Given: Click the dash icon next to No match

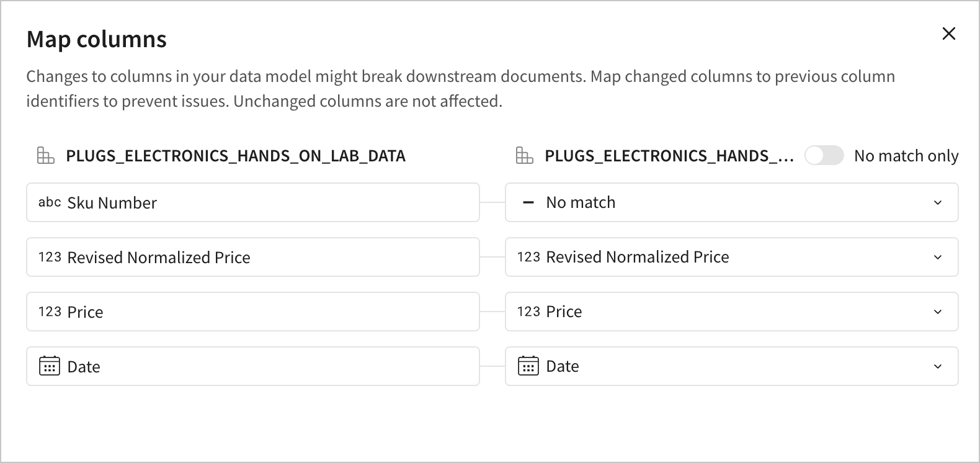Looking at the screenshot, I should [528, 202].
